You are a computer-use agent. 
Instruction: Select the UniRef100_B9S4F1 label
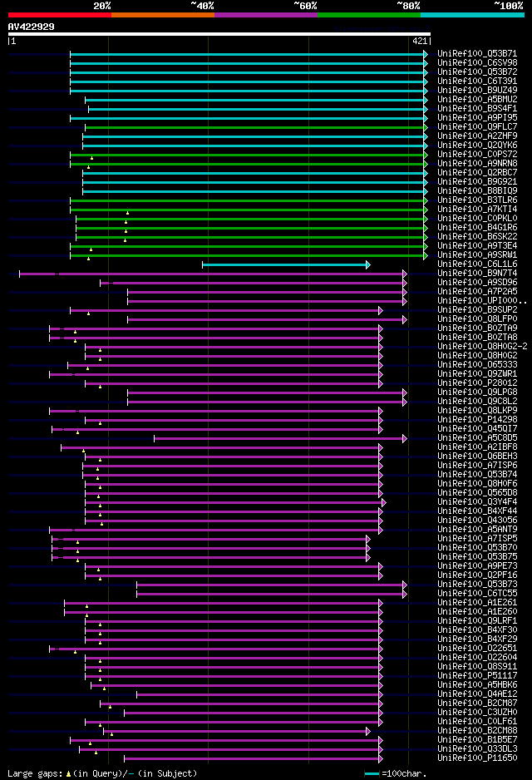coord(477,108)
